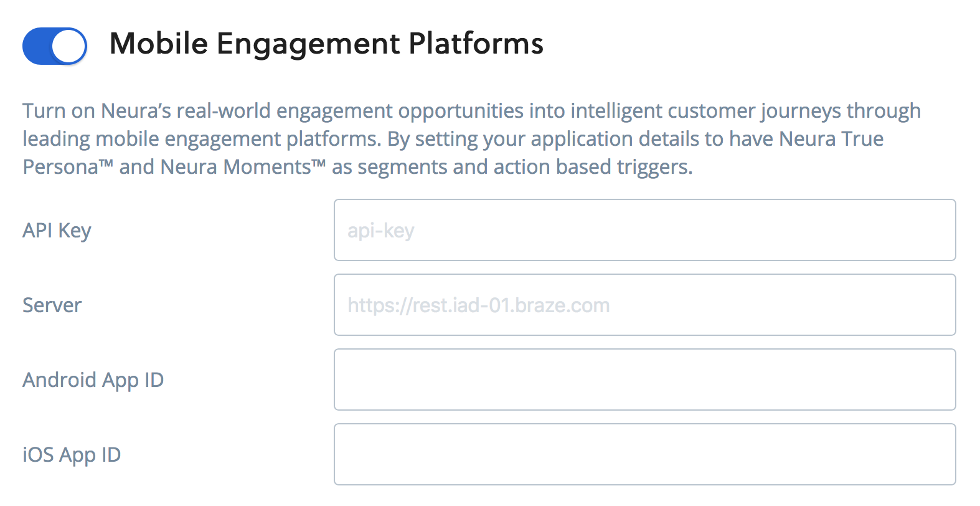This screenshot has width=980, height=506.
Task: Click the Mobile Engagement Platforms heading
Action: (x=326, y=44)
